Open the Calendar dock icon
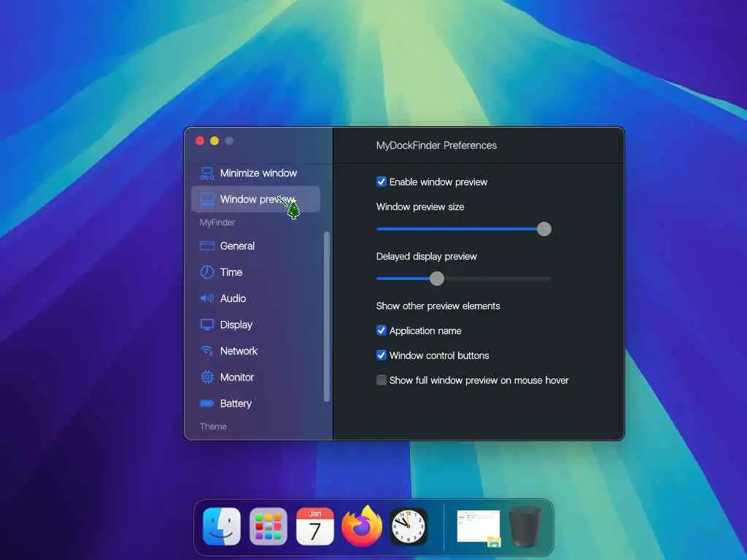 315,526
